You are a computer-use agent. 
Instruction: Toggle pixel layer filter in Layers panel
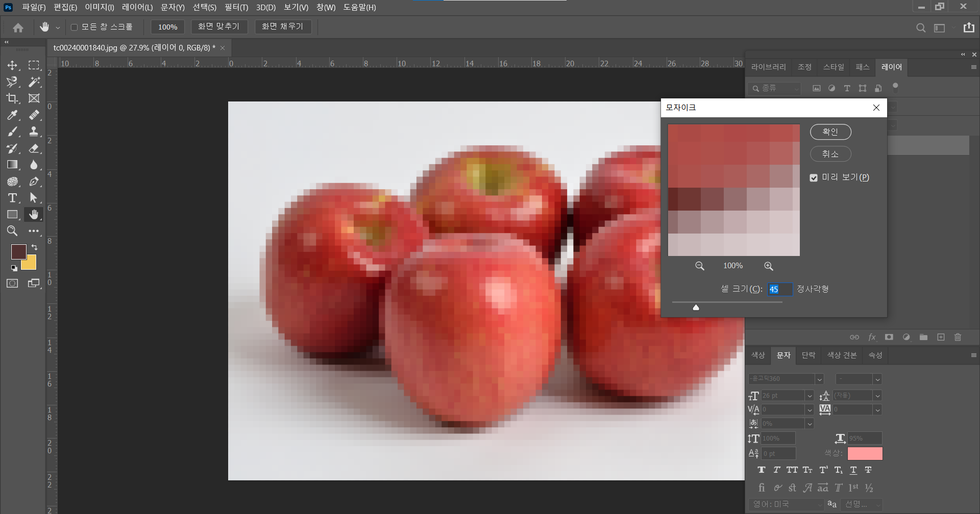[x=817, y=88]
